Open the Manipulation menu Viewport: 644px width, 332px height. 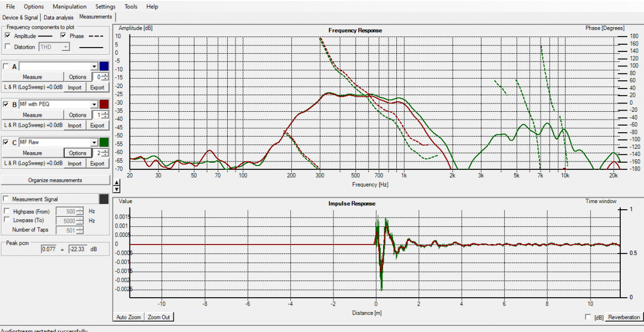click(x=69, y=7)
